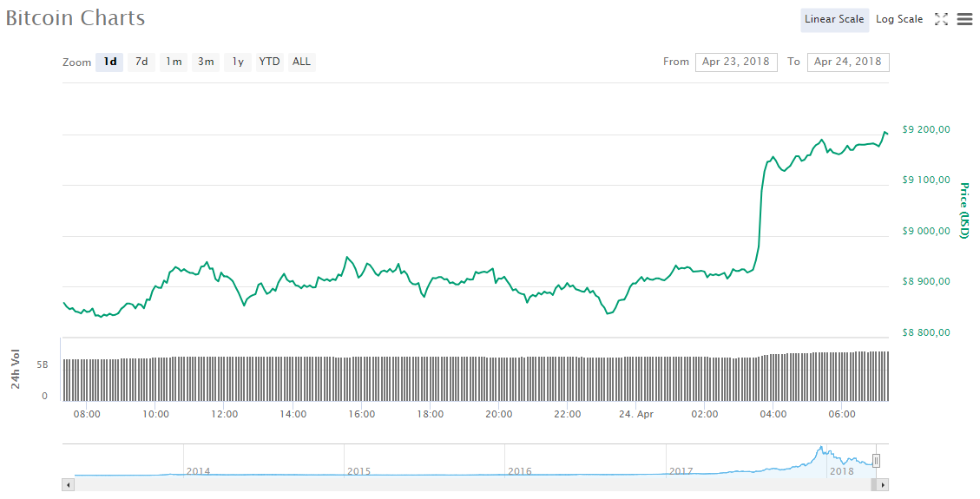This screenshot has height=499, width=980.
Task: Select the 1d zoom range
Action: click(x=110, y=62)
